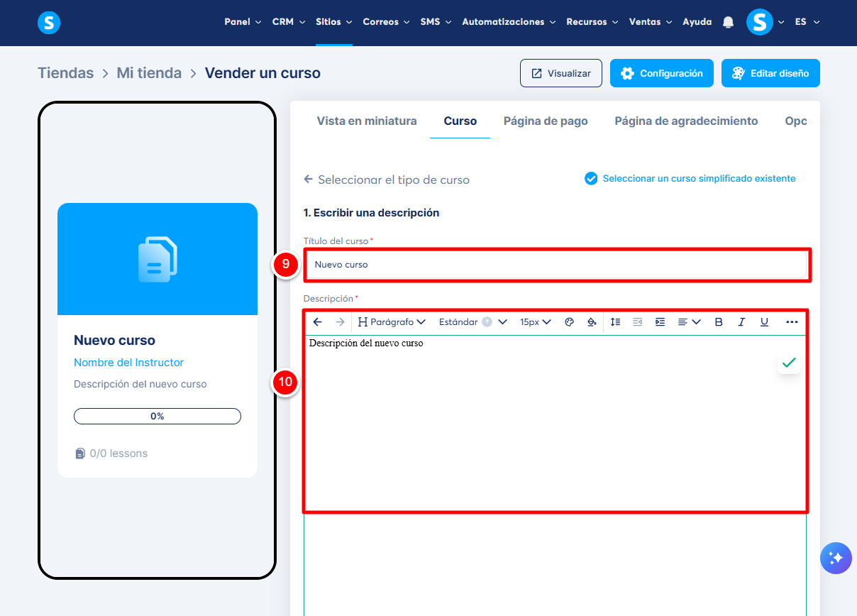Screen dimensions: 857x616
Task: Go to Tiendas breadcrumb
Action: tap(65, 73)
